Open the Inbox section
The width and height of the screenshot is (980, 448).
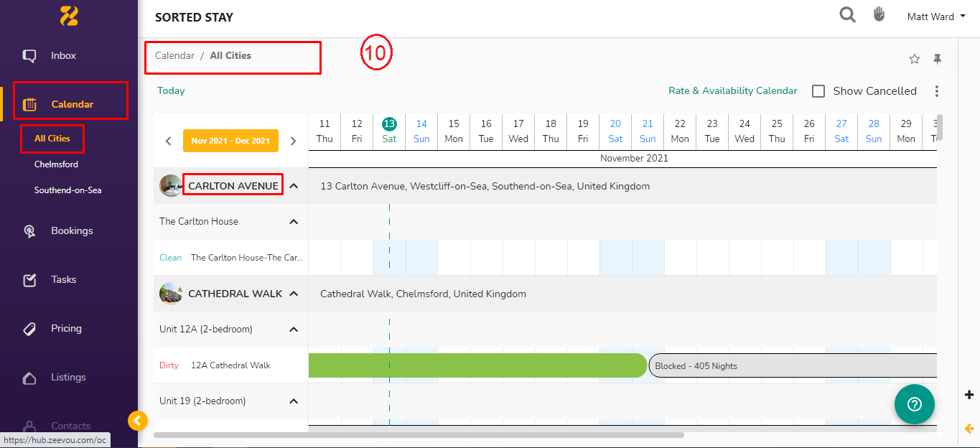click(63, 55)
